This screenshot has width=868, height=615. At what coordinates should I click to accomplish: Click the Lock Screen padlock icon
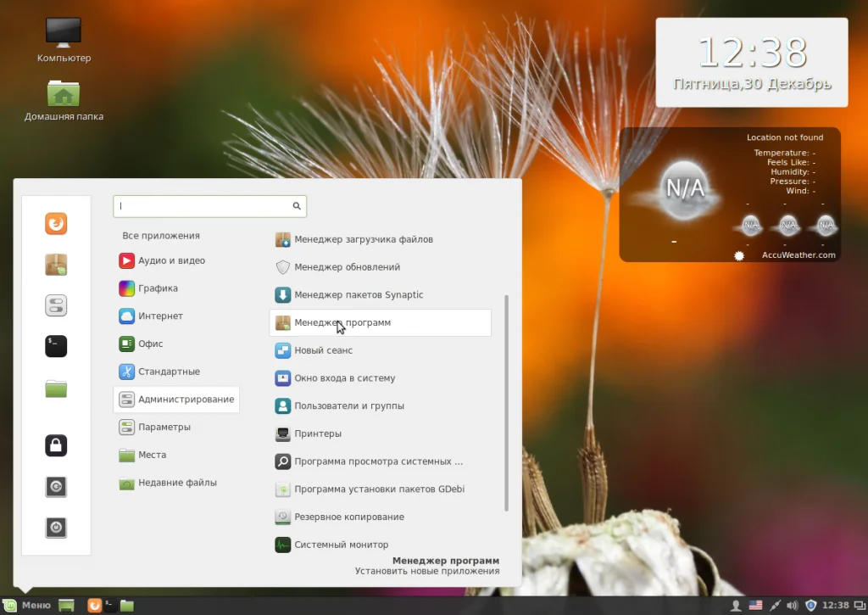coord(56,445)
